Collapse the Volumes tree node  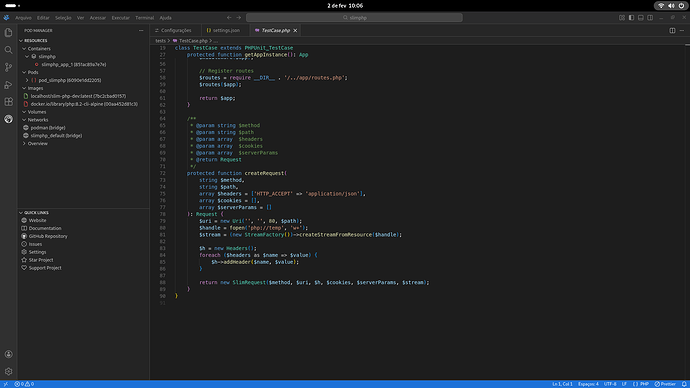point(24,112)
